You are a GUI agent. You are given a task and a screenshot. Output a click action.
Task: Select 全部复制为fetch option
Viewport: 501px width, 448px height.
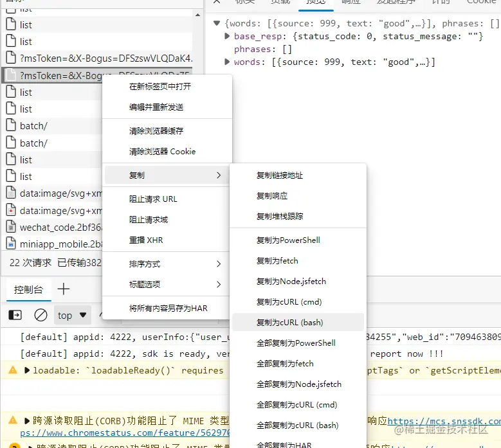298,363
